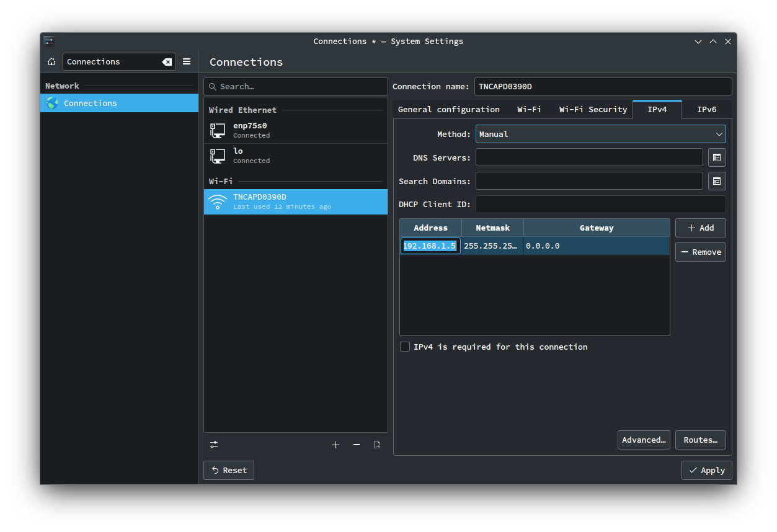Open the Routes dialog
Screen dimensions: 777x532
701,440
